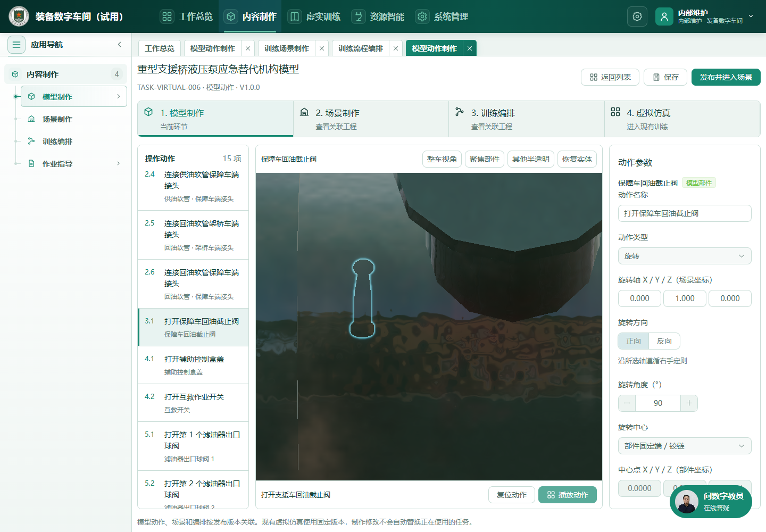Open the 动作类型 dropdown showing 旋转

(x=685, y=256)
